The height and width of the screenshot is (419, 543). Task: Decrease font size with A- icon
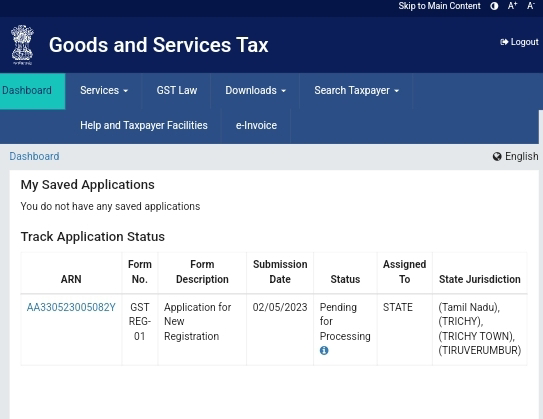[x=531, y=6]
